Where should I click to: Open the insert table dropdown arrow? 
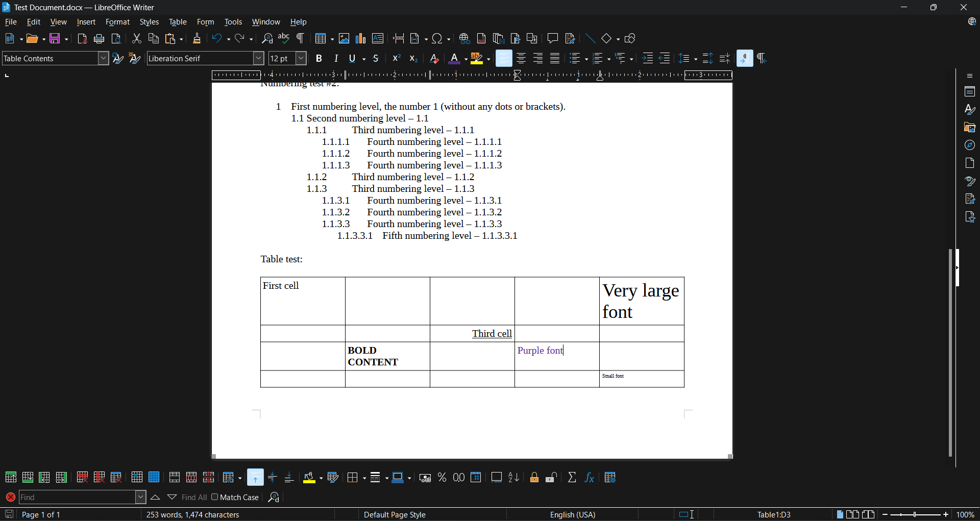click(x=332, y=39)
